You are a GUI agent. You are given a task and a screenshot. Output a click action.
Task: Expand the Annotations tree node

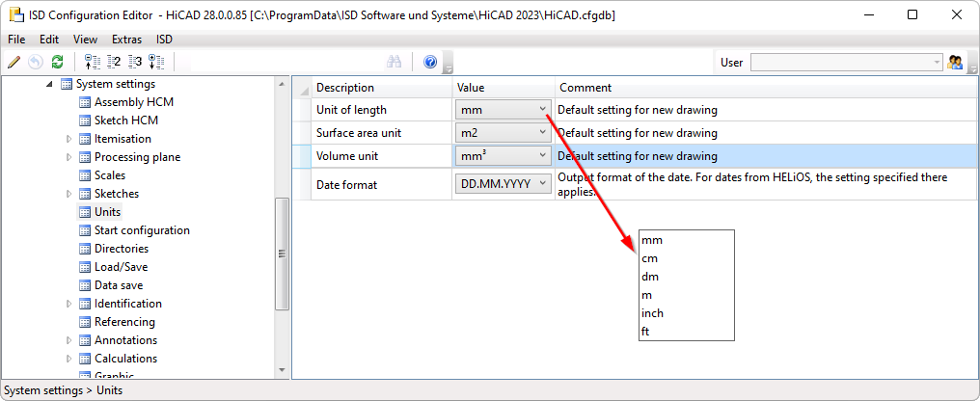pos(68,340)
